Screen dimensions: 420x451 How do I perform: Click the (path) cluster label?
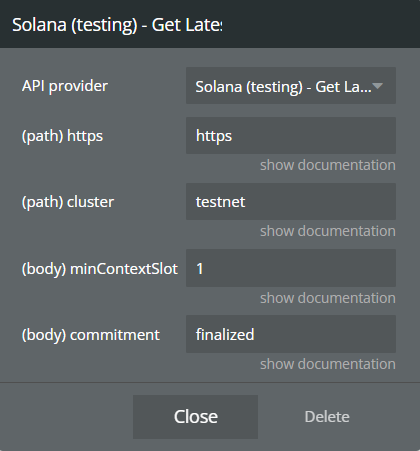pos(68,202)
